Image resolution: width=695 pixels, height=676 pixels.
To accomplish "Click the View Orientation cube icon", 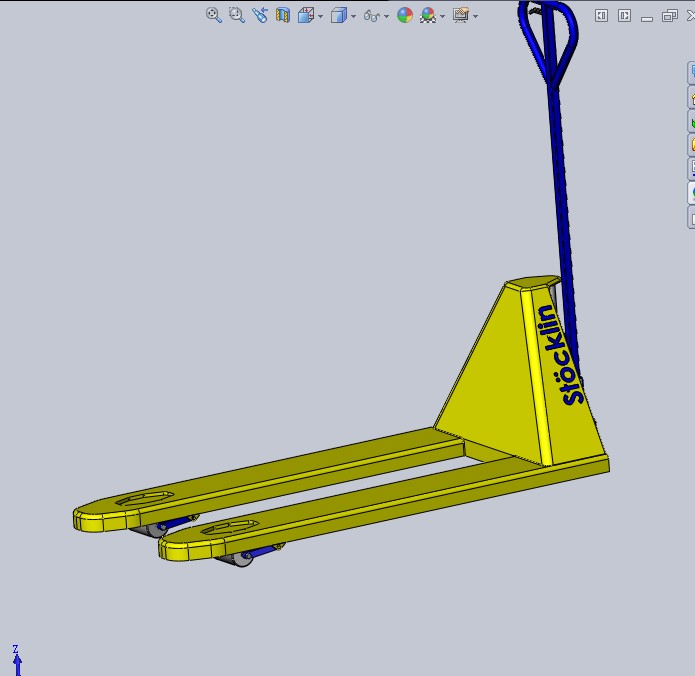I will [x=306, y=15].
